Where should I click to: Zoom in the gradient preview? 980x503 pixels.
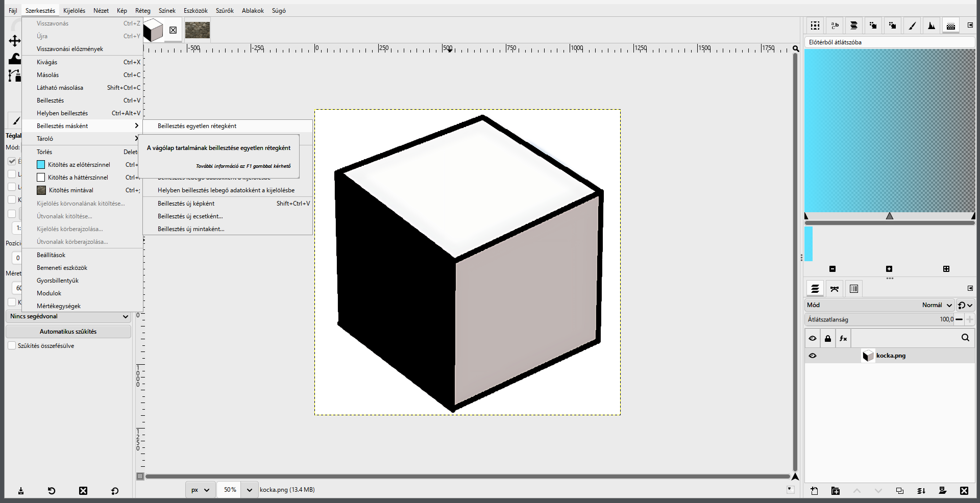pyautogui.click(x=889, y=269)
